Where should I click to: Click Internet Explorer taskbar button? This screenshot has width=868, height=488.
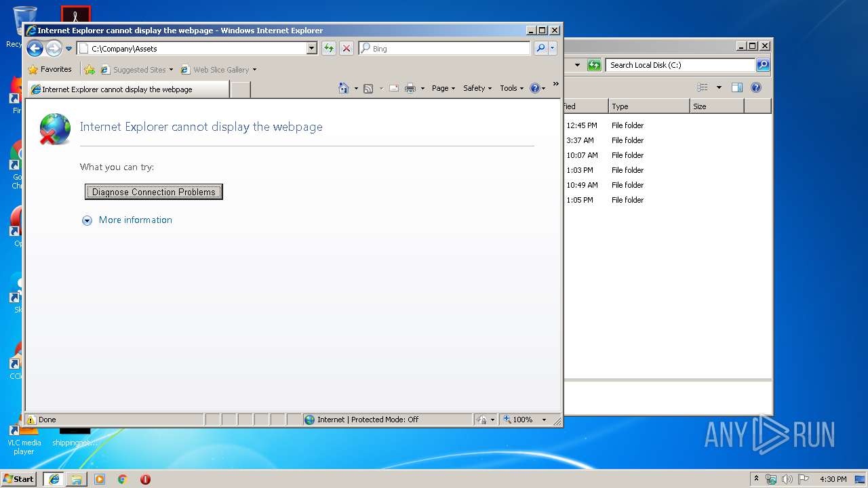point(54,479)
